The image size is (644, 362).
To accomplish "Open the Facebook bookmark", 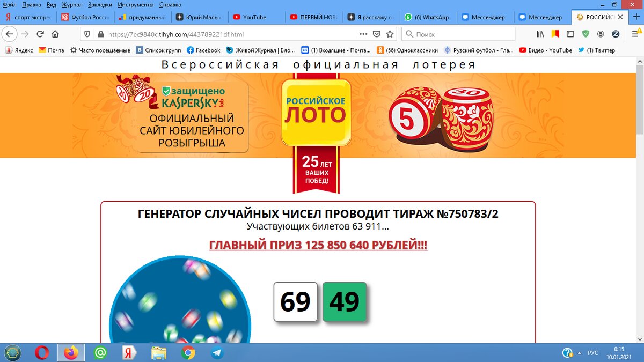I will coord(203,50).
